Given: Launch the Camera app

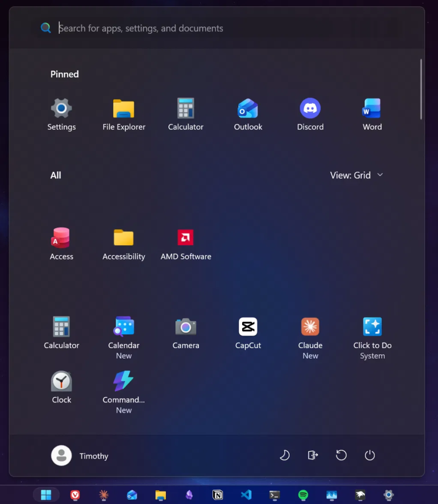Looking at the screenshot, I should pyautogui.click(x=186, y=333).
